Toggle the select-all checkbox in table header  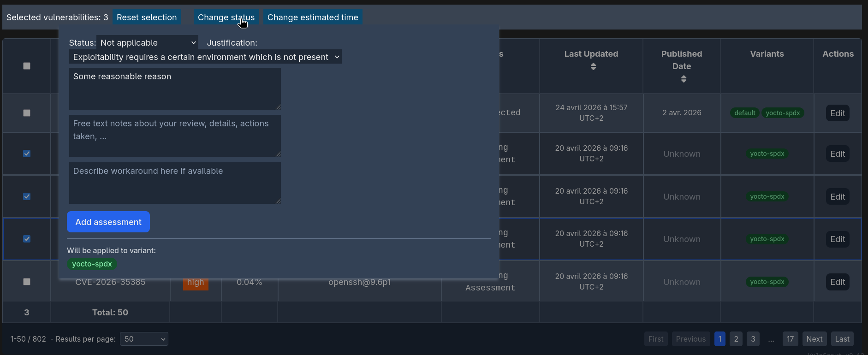(x=27, y=66)
